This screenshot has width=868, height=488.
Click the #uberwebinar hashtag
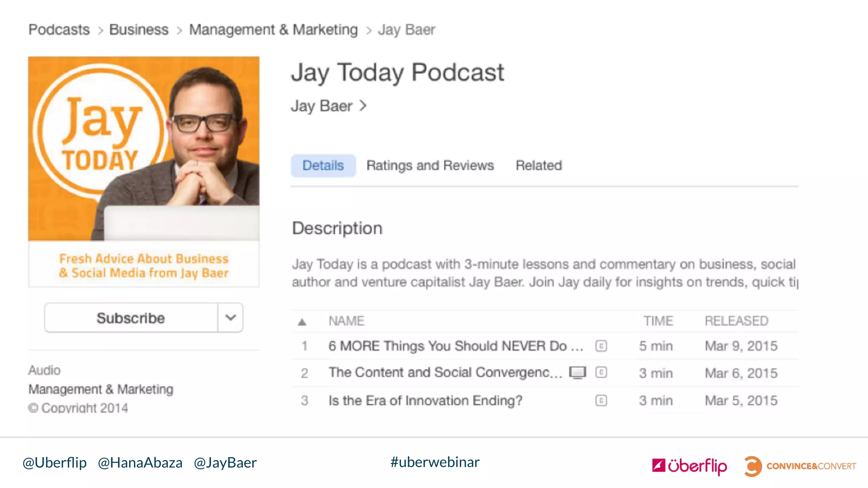pyautogui.click(x=435, y=462)
